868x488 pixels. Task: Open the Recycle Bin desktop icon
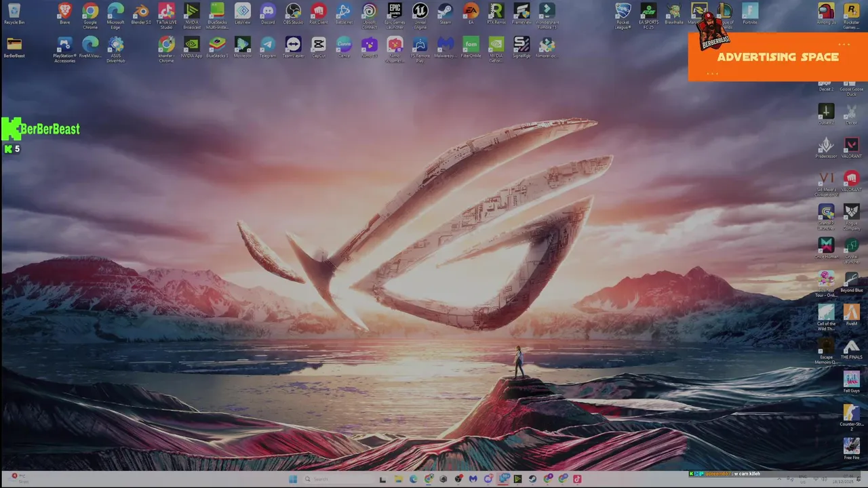click(14, 14)
